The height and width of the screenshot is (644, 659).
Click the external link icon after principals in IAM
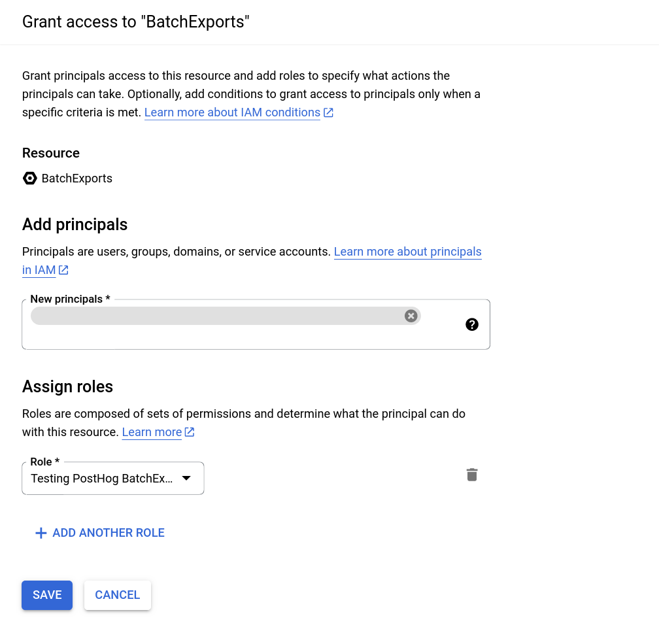pyautogui.click(x=63, y=269)
